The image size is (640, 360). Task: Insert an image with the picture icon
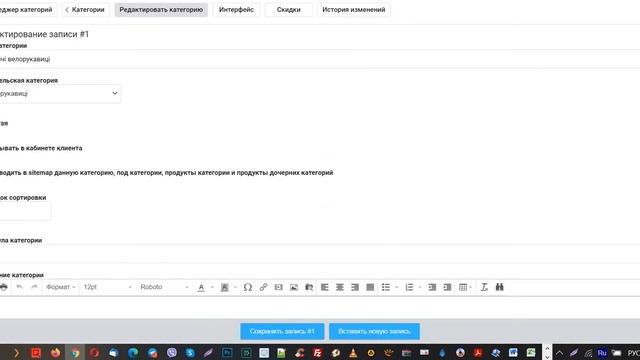pyautogui.click(x=294, y=287)
